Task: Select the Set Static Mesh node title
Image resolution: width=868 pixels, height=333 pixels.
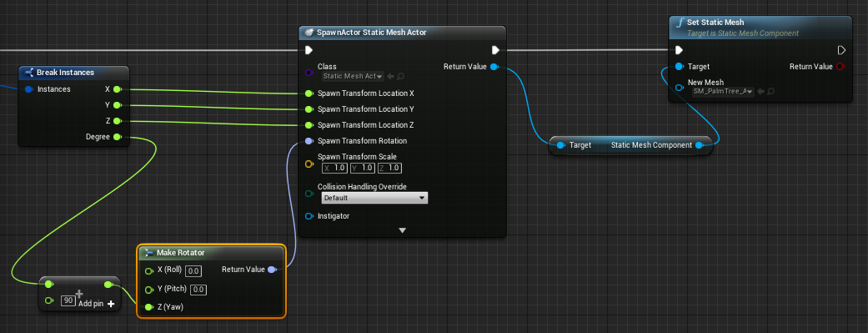Action: (715, 23)
